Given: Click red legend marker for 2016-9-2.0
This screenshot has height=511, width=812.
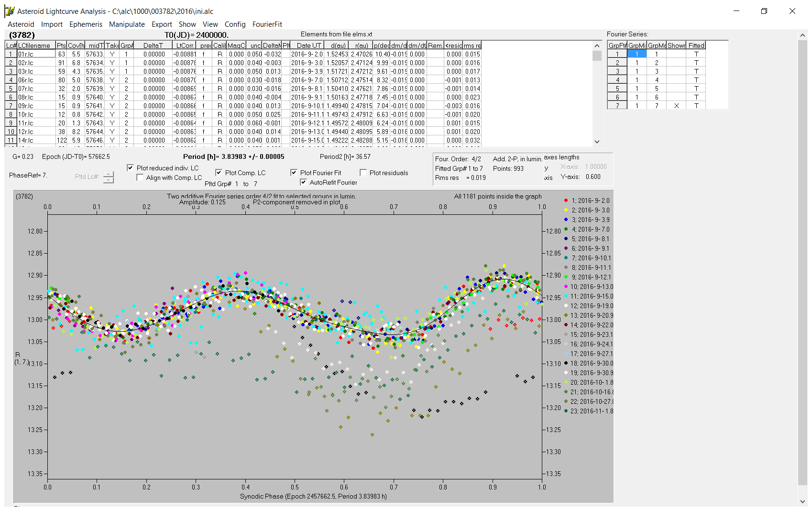Looking at the screenshot, I should (x=566, y=200).
